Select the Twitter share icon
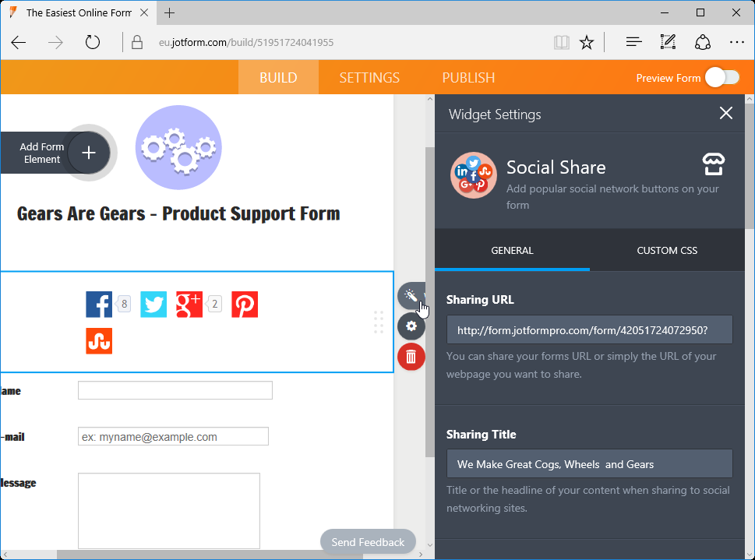The width and height of the screenshot is (755, 560). (153, 304)
